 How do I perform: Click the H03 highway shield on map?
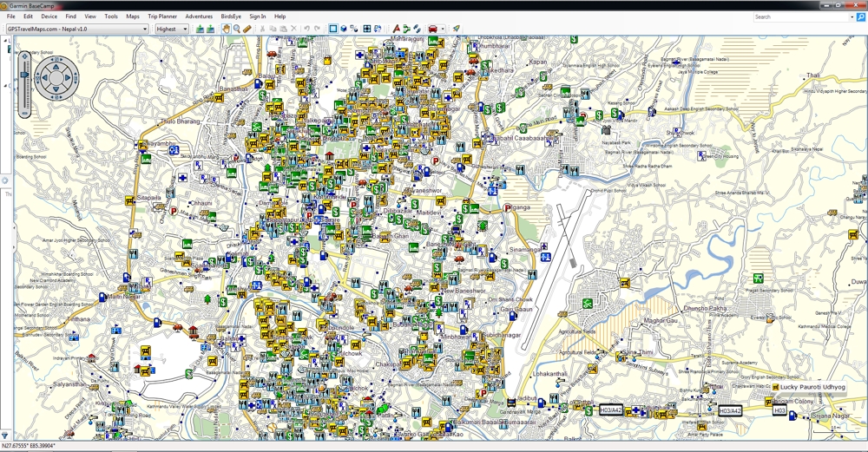[779, 410]
